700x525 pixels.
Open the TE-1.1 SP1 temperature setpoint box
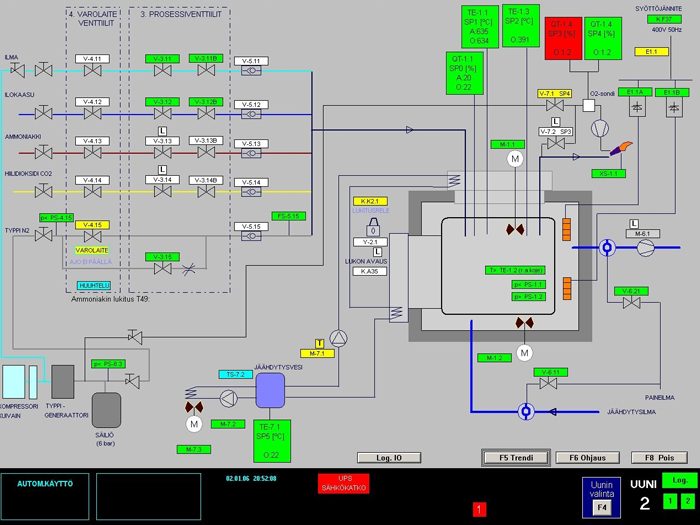pyautogui.click(x=479, y=26)
